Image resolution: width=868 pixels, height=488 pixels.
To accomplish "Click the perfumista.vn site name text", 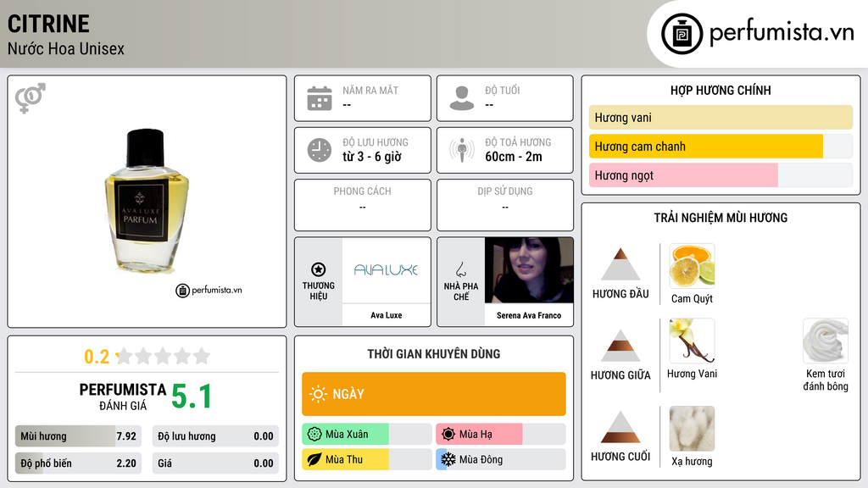I will click(781, 33).
